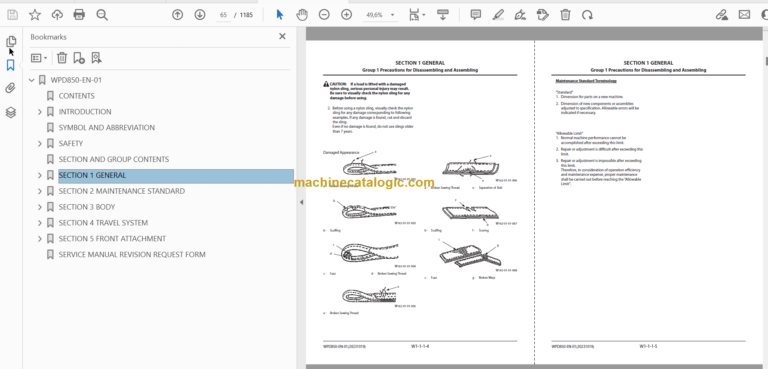Screen dimensions: 768x369
Task: Open SECTION AND GROUP CONTENTS bookmark
Action: pyautogui.click(x=114, y=159)
